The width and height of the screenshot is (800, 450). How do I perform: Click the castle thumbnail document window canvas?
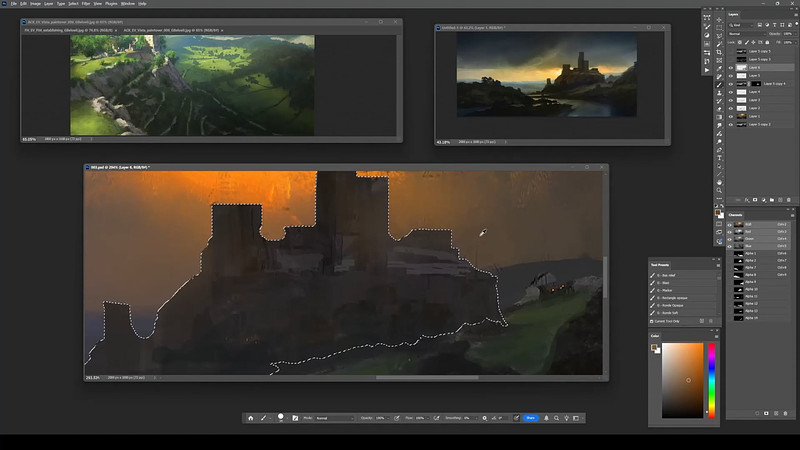click(546, 75)
